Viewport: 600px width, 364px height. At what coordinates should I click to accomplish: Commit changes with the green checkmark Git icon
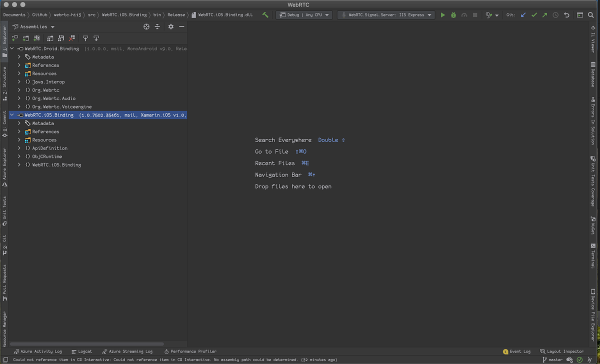pyautogui.click(x=534, y=15)
